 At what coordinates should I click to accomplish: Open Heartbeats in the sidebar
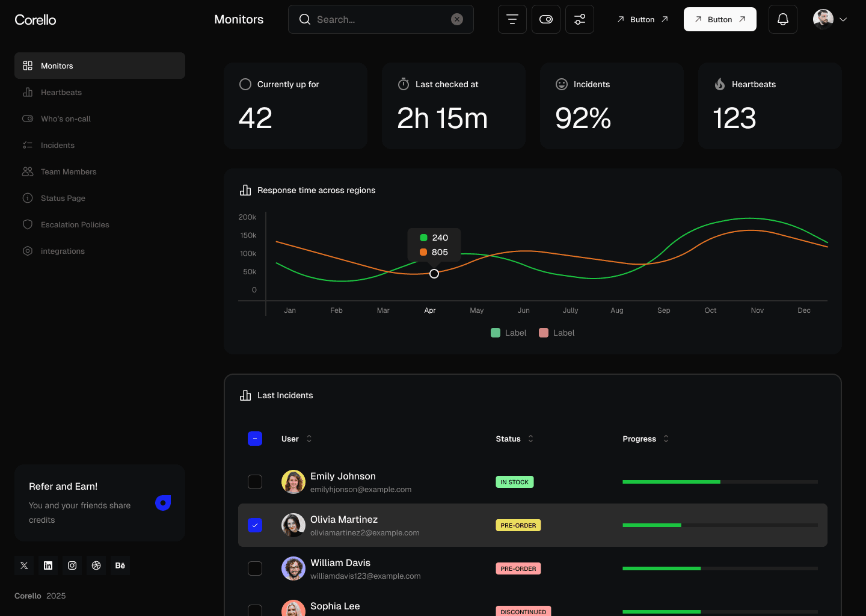(x=100, y=92)
